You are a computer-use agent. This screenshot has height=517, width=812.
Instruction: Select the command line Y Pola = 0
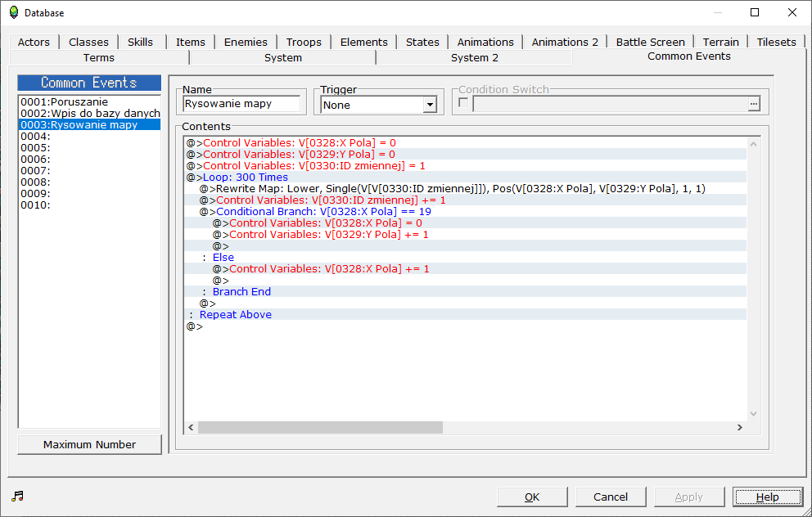click(466, 155)
